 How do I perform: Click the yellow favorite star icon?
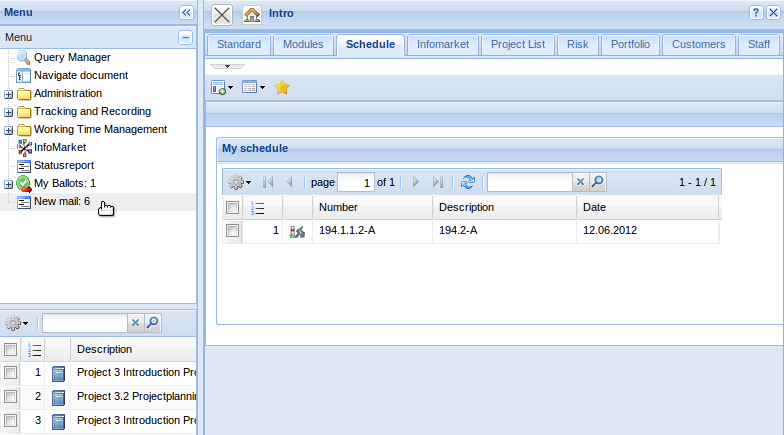[282, 88]
